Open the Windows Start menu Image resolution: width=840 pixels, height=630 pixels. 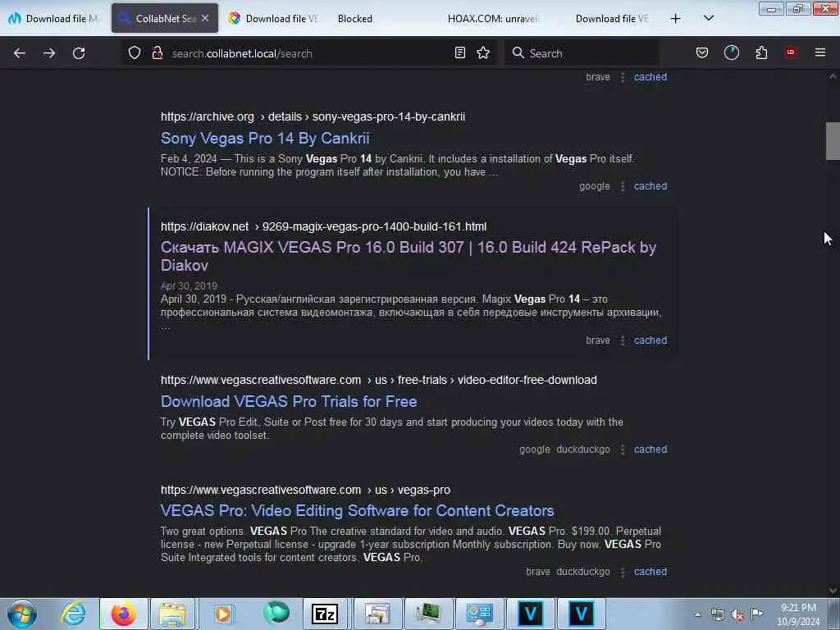(x=22, y=614)
